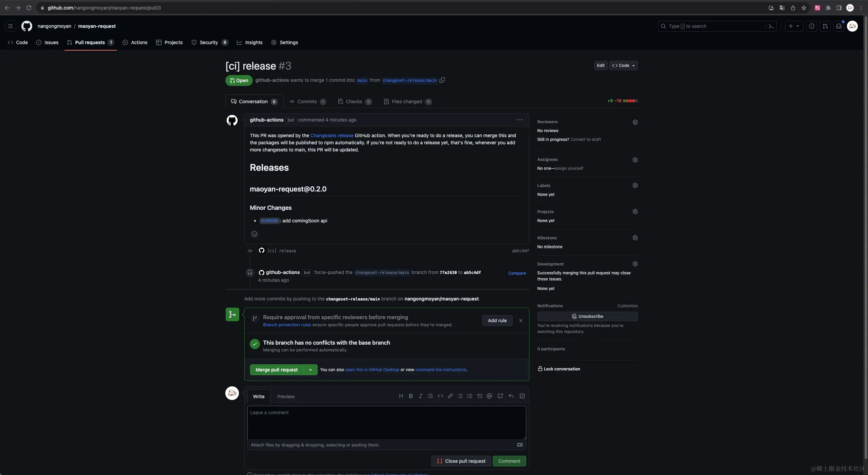Insert a link using toolbar icon
This screenshot has width=868, height=475.
click(450, 396)
